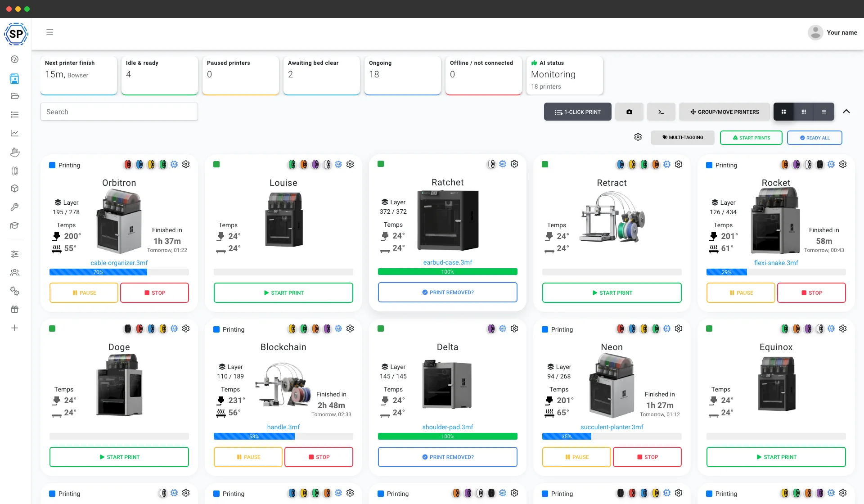Click the AI chip icon on Ratchet card
The height and width of the screenshot is (504, 864).
coord(503,164)
